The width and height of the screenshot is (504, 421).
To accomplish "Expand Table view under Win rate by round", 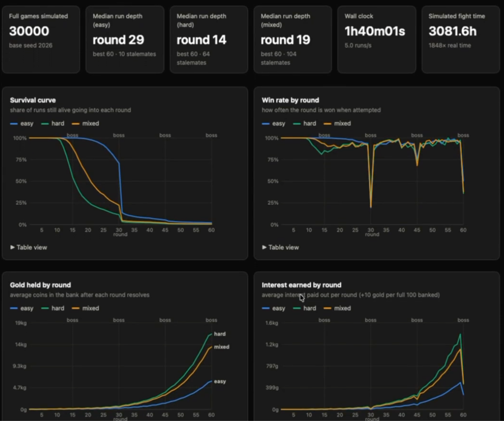I will [280, 247].
